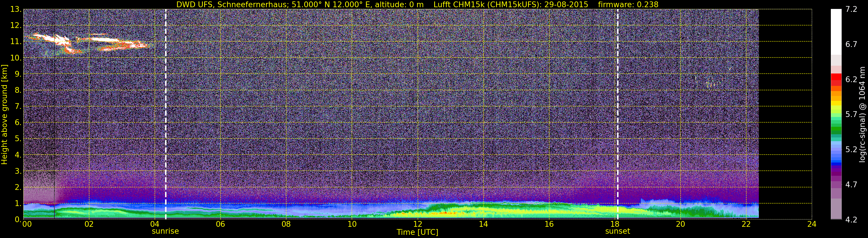Click the '10' time tick label
The width and height of the screenshot is (868, 238).
(x=352, y=224)
